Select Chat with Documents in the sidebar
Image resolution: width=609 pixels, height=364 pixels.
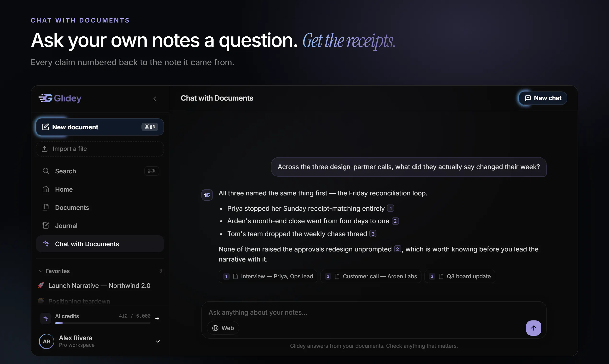click(100, 244)
